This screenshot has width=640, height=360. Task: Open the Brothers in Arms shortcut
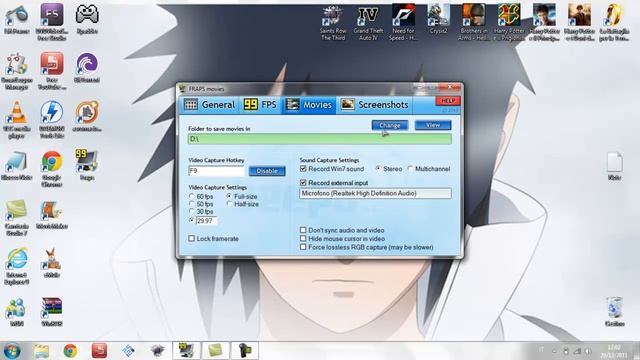(x=473, y=16)
